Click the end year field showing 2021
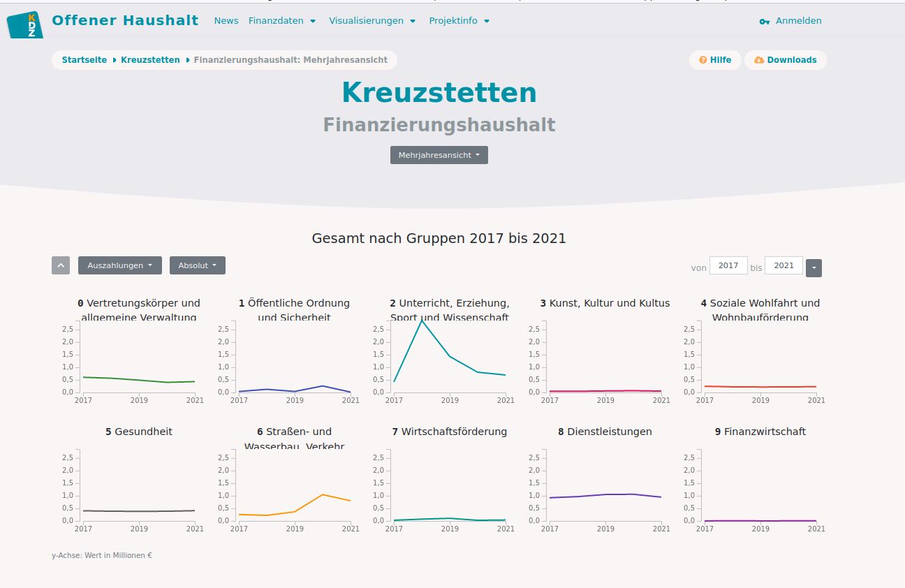This screenshot has height=588, width=905. click(783, 265)
